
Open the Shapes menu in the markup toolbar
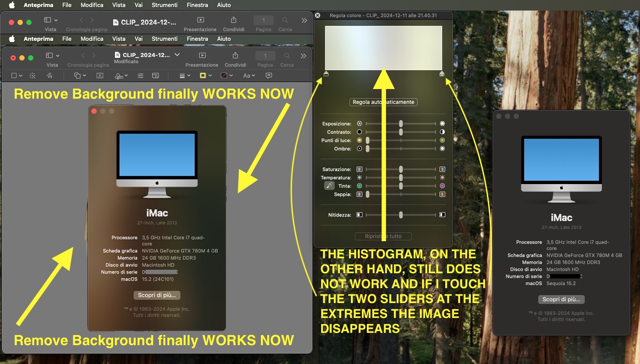pyautogui.click(x=80, y=75)
